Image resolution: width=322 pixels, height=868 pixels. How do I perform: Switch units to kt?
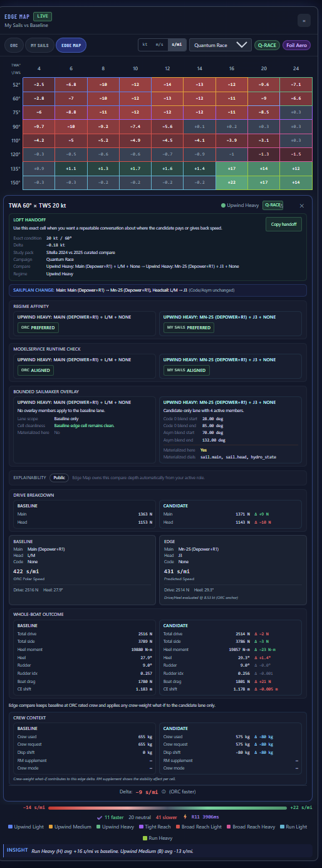(x=145, y=45)
